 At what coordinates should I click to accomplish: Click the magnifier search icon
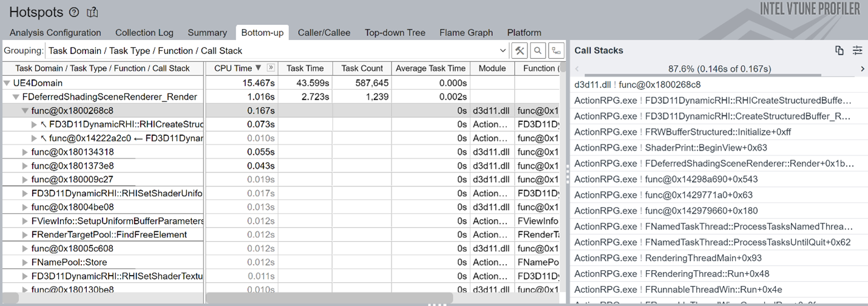tap(538, 51)
